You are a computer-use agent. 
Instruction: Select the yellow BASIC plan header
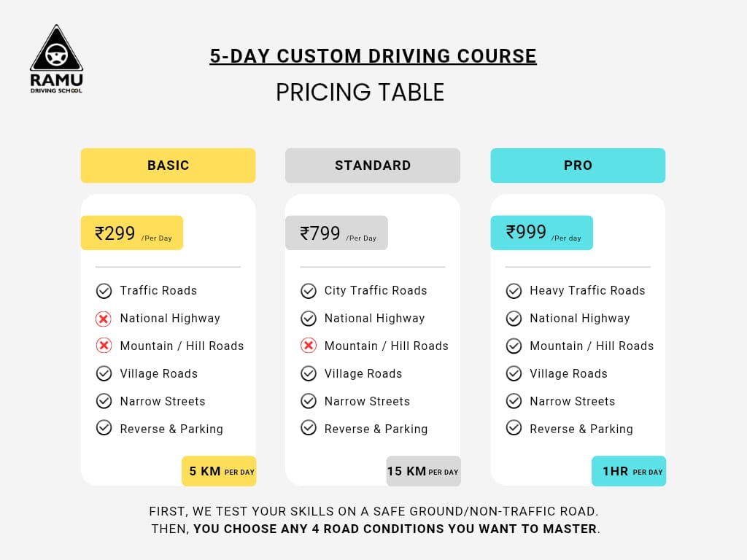click(168, 166)
